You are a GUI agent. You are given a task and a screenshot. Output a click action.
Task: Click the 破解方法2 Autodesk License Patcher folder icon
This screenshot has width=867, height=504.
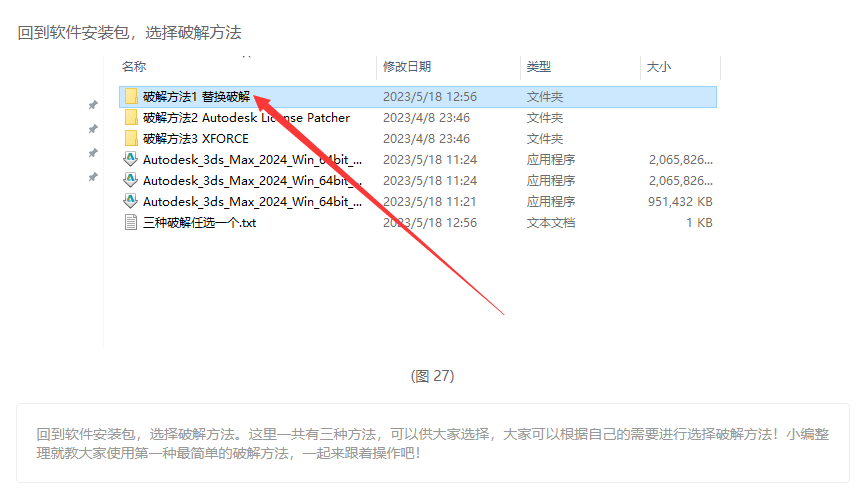pyautogui.click(x=130, y=118)
